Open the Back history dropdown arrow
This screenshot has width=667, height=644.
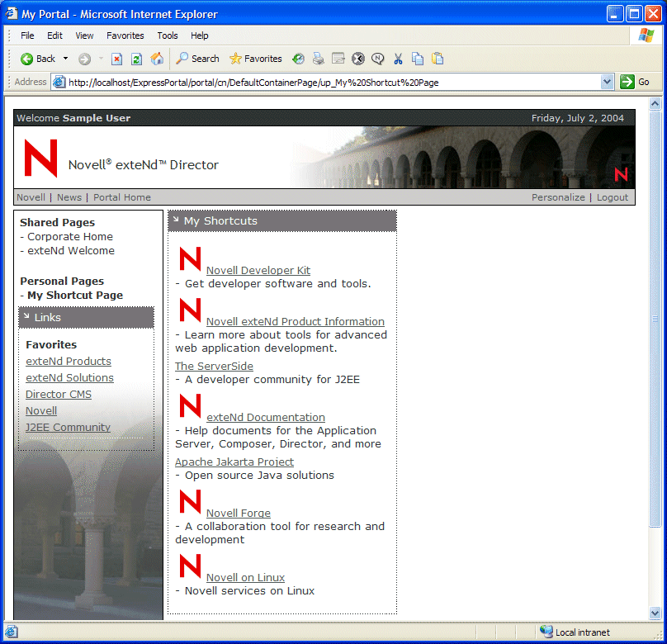[65, 59]
